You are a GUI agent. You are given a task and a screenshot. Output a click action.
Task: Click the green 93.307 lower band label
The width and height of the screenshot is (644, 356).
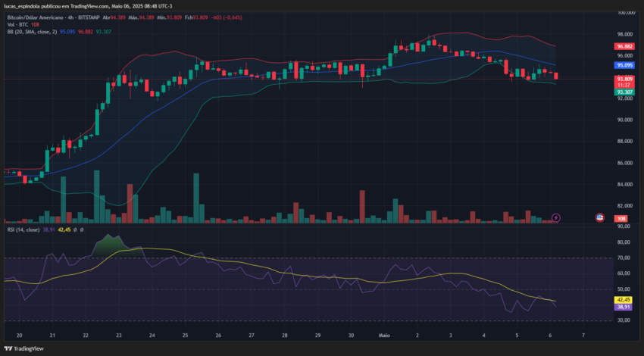click(x=624, y=92)
